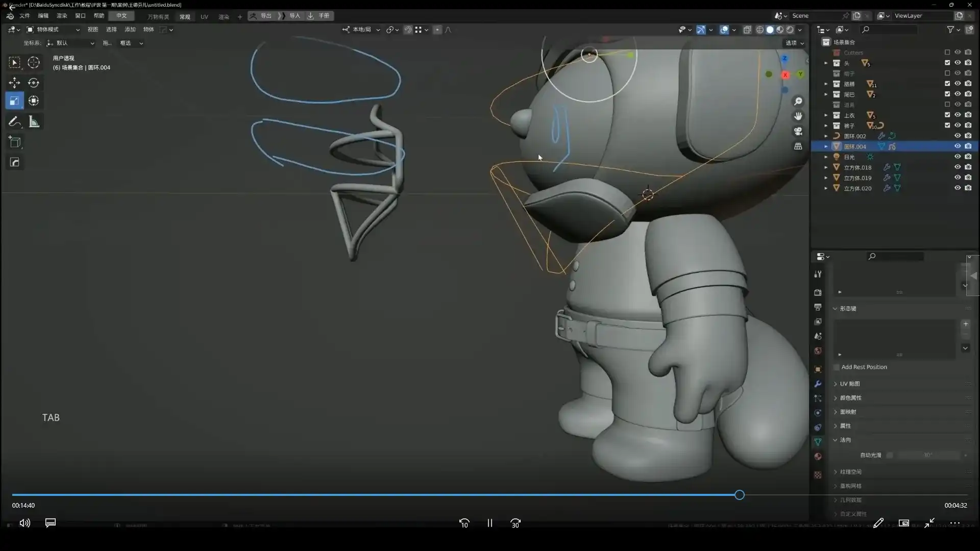Select the Rotate tool

(34, 83)
